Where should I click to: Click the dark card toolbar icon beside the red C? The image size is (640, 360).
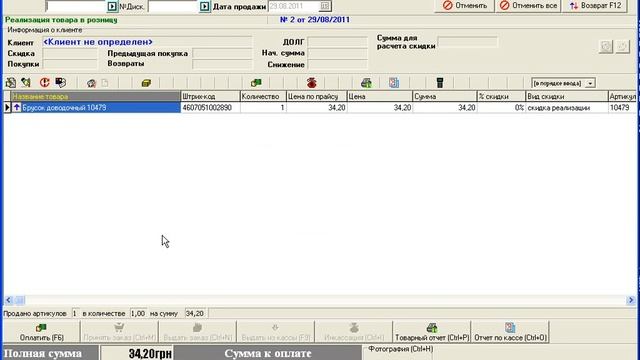point(61,83)
